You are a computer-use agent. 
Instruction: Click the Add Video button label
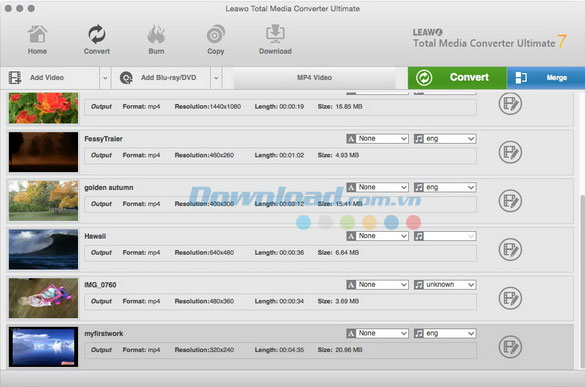47,78
